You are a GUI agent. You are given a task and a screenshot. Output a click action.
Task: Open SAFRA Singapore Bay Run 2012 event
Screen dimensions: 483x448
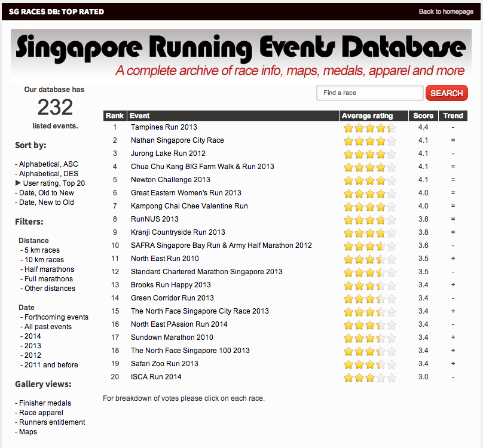pos(222,246)
